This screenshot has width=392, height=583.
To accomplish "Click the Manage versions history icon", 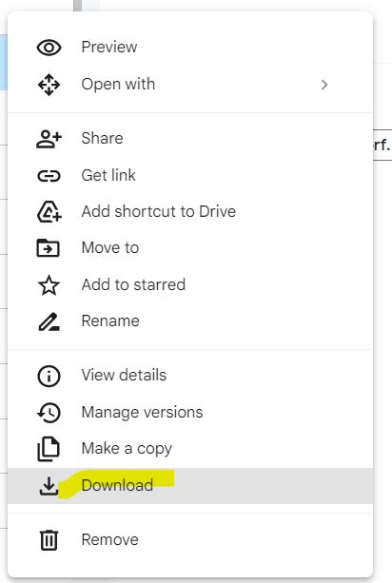I will [x=49, y=413].
